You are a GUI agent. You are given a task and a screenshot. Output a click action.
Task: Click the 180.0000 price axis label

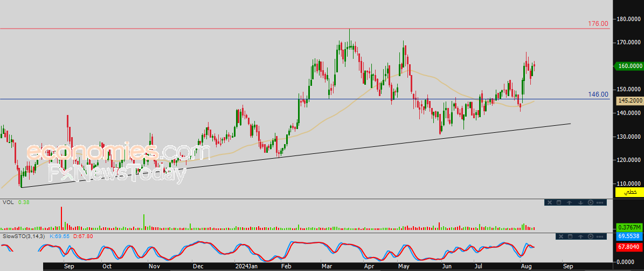click(629, 18)
